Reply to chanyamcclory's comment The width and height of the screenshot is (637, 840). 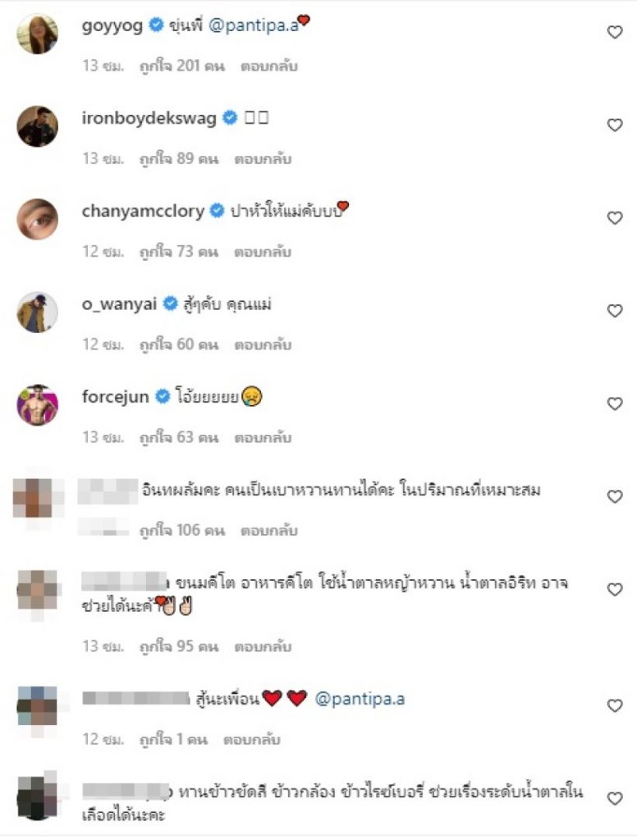(x=263, y=252)
